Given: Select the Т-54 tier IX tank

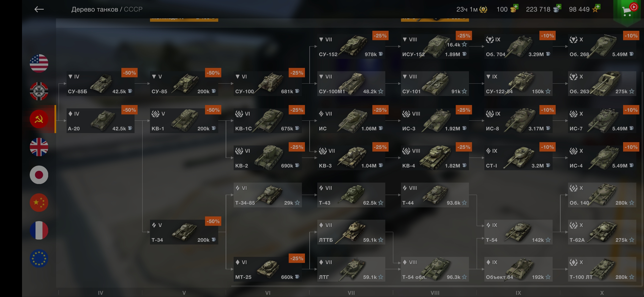Looking at the screenshot, I should 519,232.
